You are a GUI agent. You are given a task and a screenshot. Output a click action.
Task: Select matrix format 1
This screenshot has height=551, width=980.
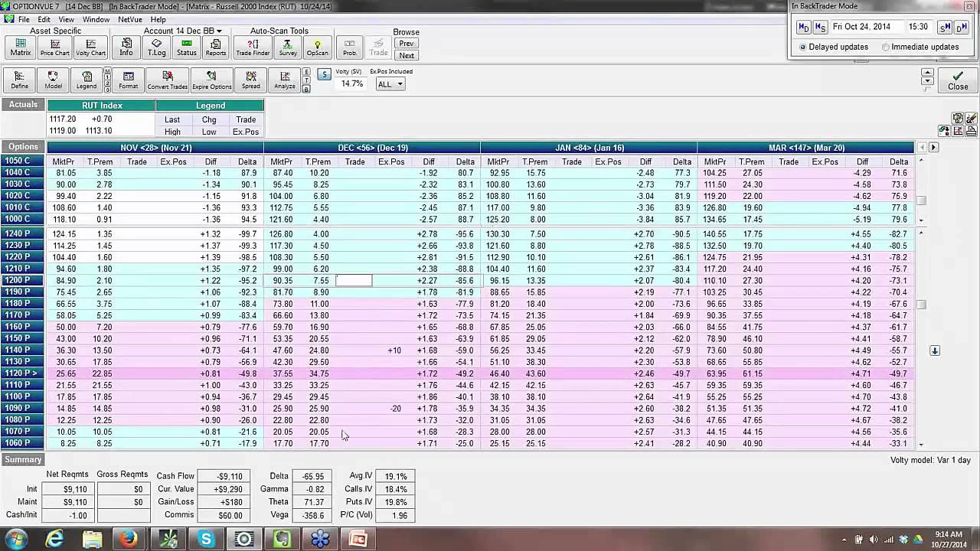click(107, 77)
